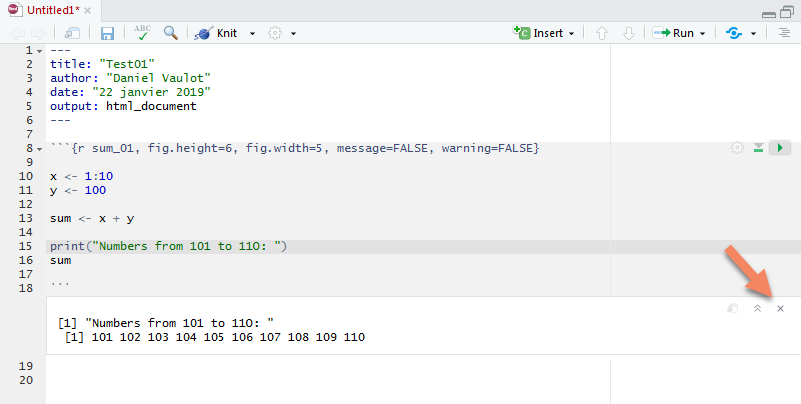Open Find/Replace with the magnifying glass icon
This screenshot has width=801, height=404.
(171, 33)
